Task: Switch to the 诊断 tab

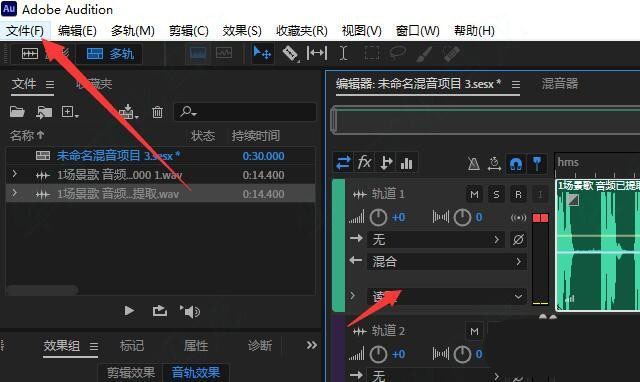Action: (x=260, y=346)
